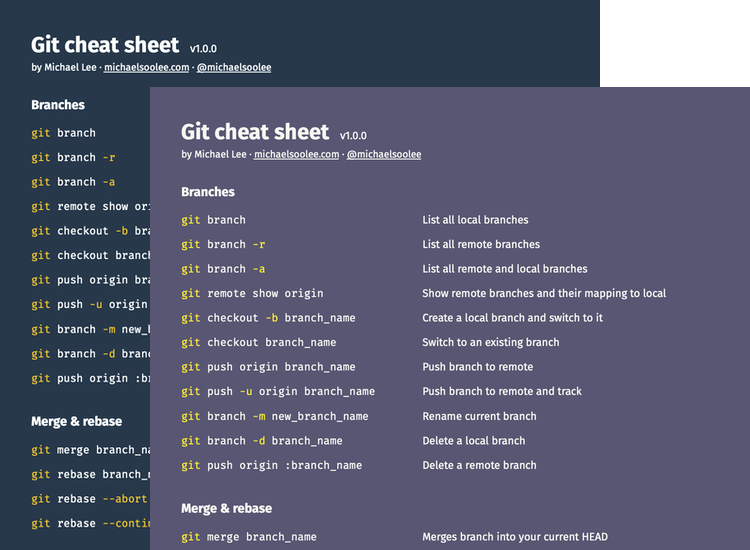The width and height of the screenshot is (750, 550).
Task: Open @michaelsoolee link in purple sheet
Action: click(384, 154)
